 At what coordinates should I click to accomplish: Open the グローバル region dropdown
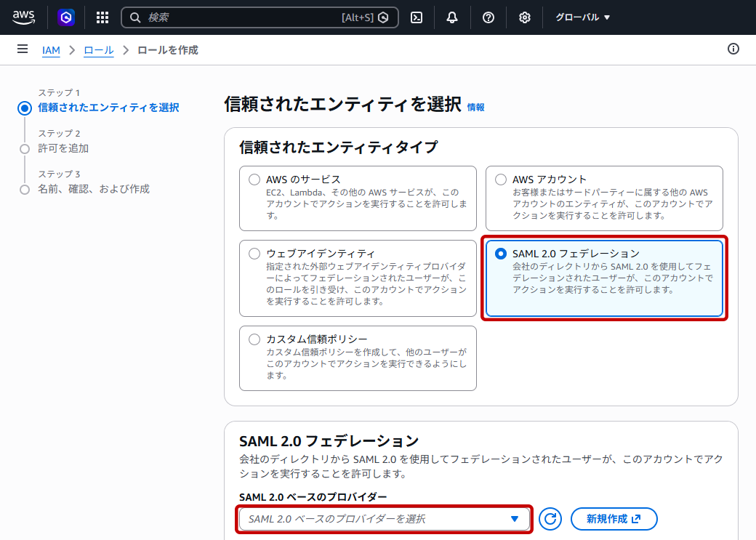[582, 17]
